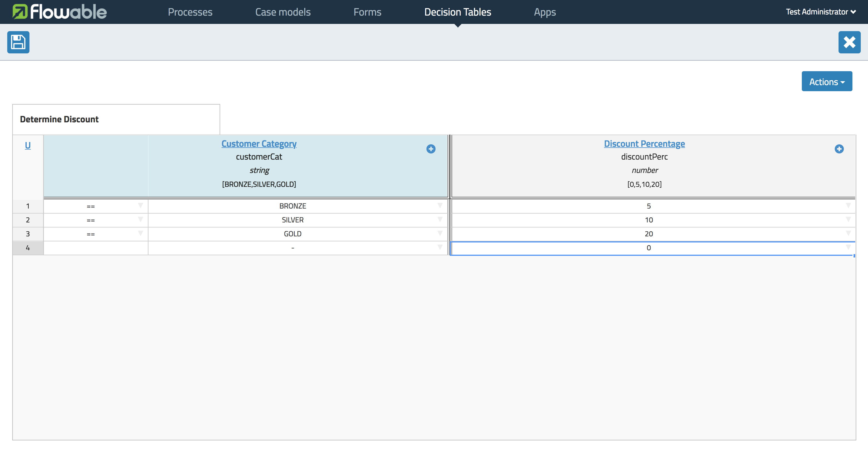This screenshot has width=868, height=456.
Task: Click the Close icon to exit editor
Action: pos(849,43)
